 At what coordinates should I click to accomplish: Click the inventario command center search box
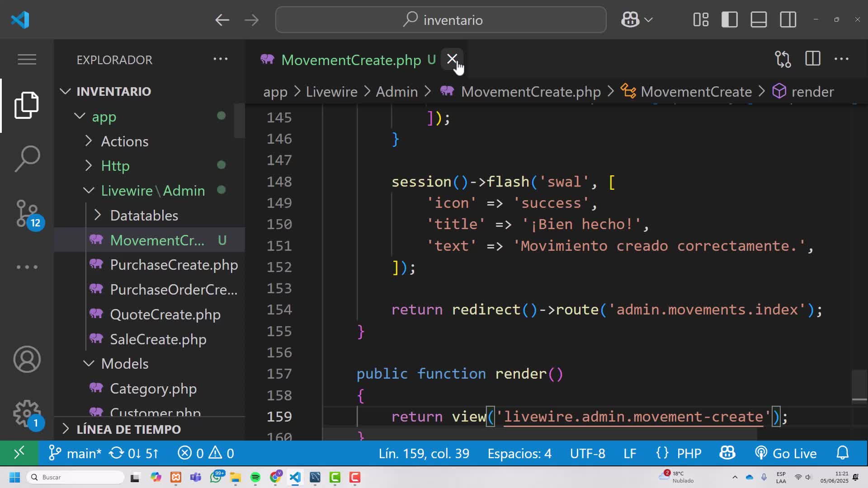(x=441, y=20)
